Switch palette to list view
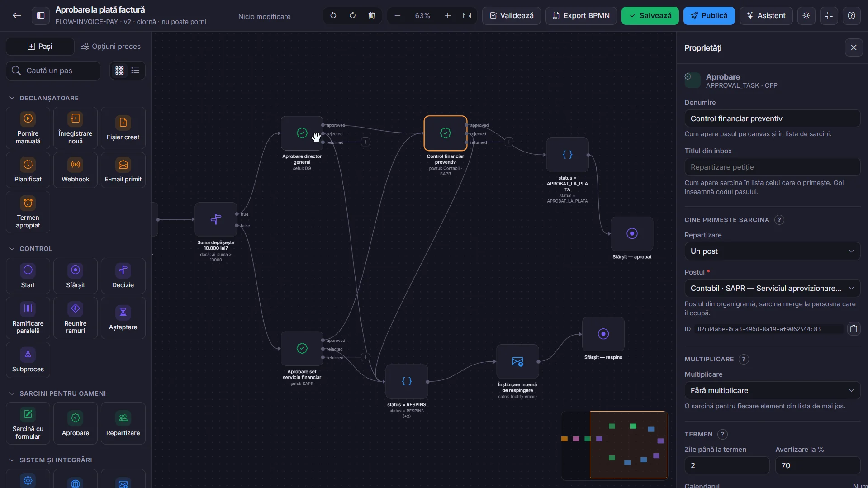The width and height of the screenshot is (868, 488). point(135,71)
